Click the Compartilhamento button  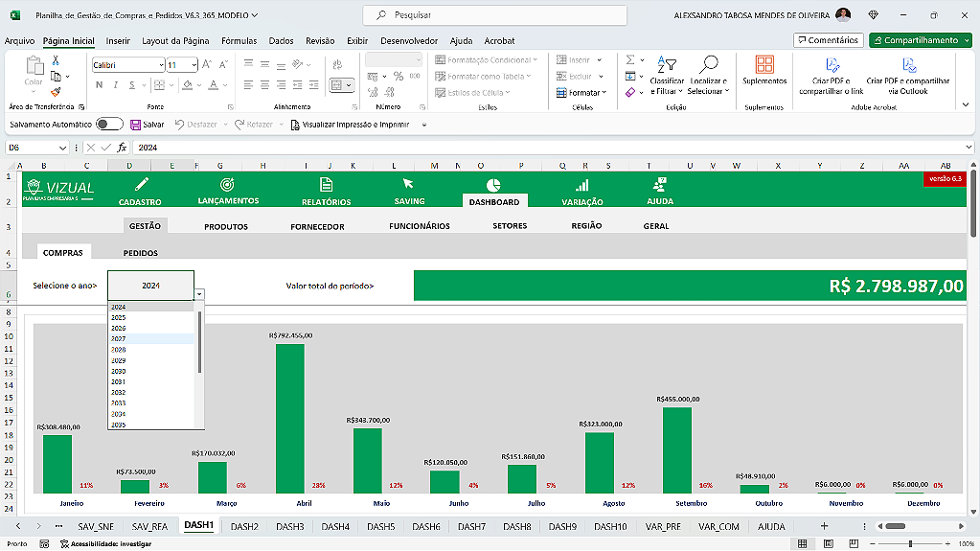[921, 40]
